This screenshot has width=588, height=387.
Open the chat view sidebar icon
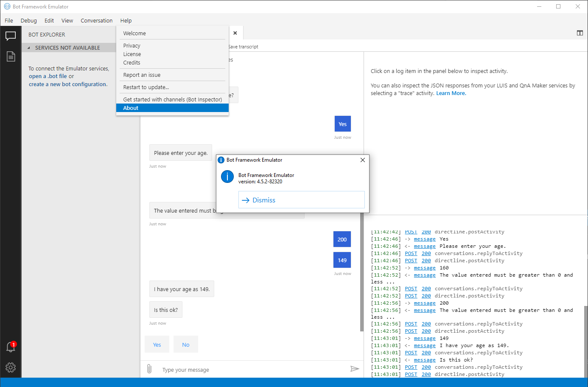point(11,36)
